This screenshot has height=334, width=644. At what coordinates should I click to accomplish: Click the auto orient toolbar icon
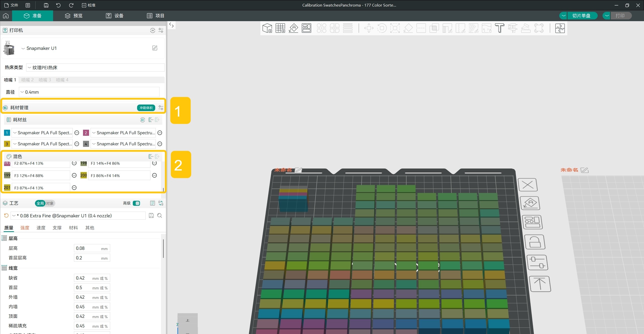point(293,28)
